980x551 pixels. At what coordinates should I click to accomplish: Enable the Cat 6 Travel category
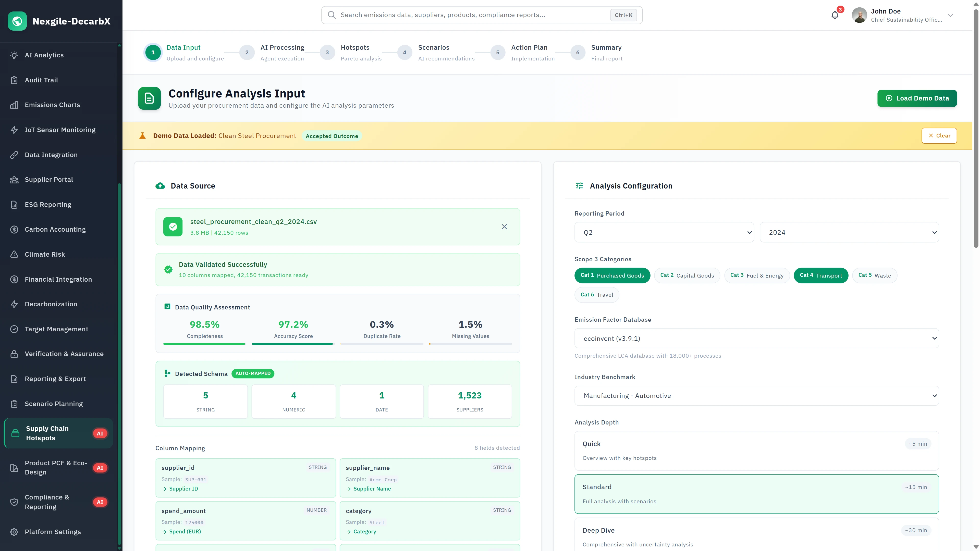click(596, 295)
